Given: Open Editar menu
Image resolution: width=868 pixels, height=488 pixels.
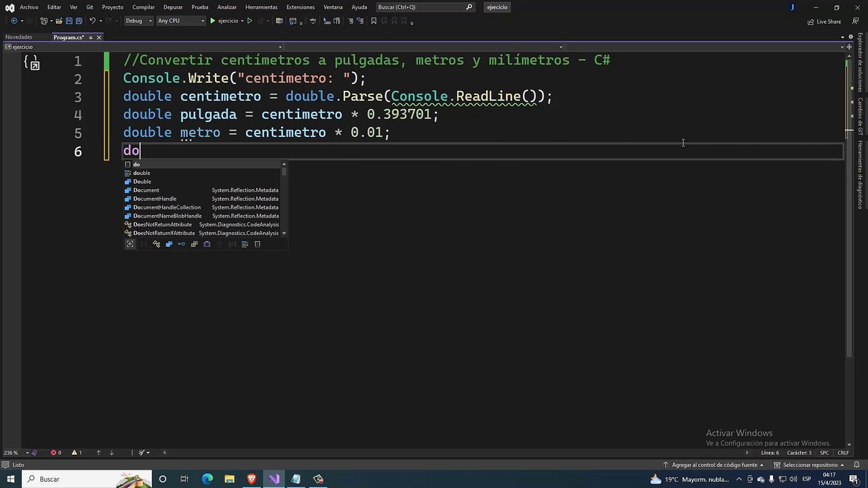Looking at the screenshot, I should point(54,7).
